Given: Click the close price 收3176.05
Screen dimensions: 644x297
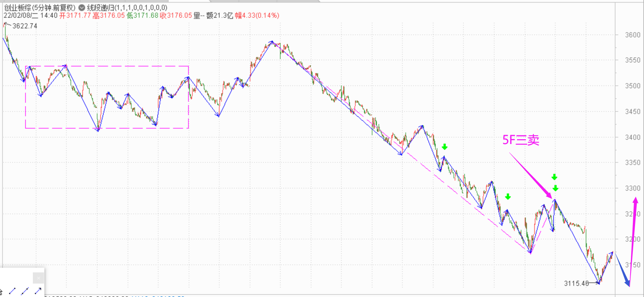Looking at the screenshot, I should click(x=176, y=15).
